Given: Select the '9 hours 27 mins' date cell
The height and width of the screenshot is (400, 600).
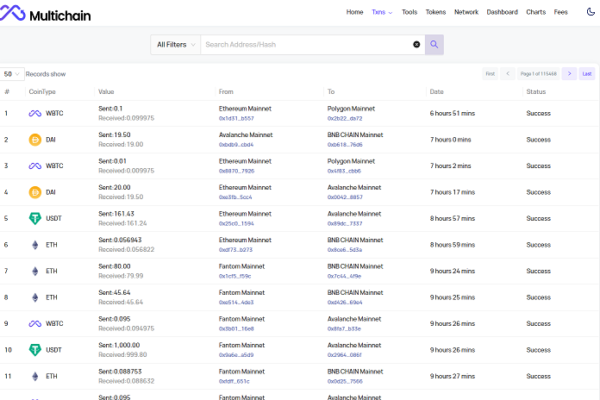Looking at the screenshot, I should pos(452,376).
